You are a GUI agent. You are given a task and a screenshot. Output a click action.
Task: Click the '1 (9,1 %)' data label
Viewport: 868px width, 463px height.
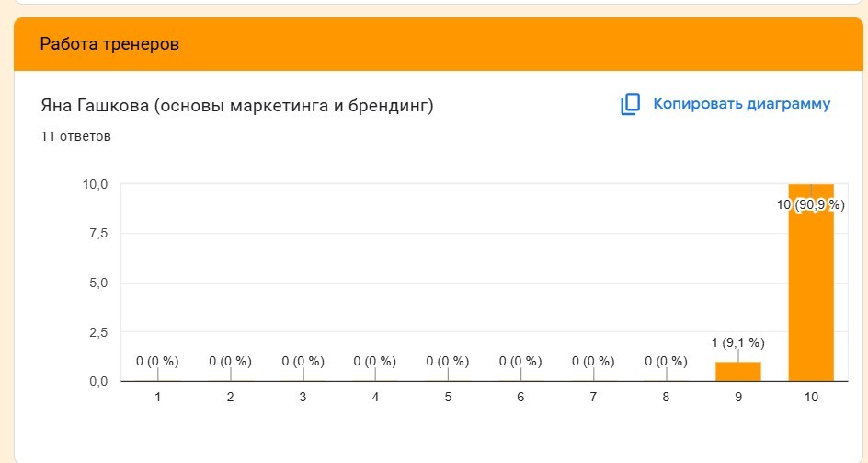pyautogui.click(x=738, y=342)
